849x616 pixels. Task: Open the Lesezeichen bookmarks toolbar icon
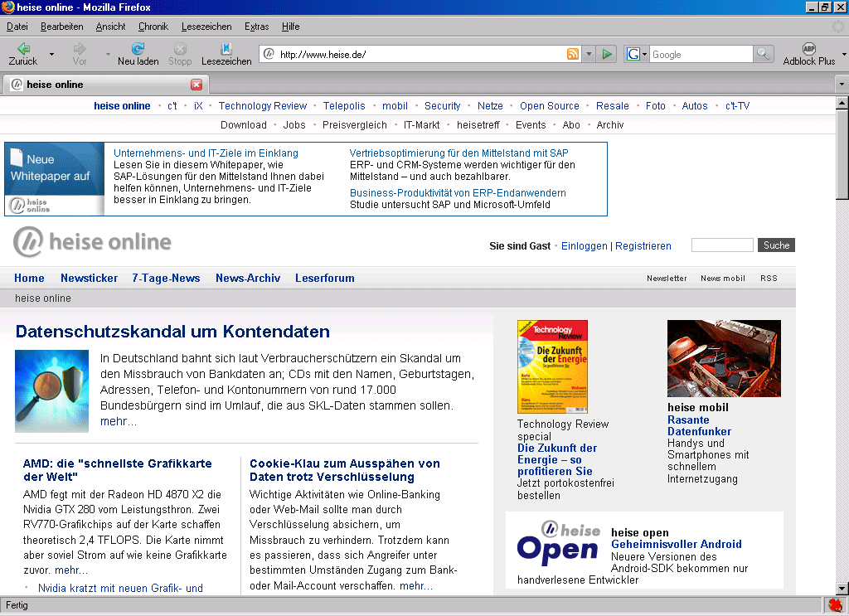click(226, 48)
